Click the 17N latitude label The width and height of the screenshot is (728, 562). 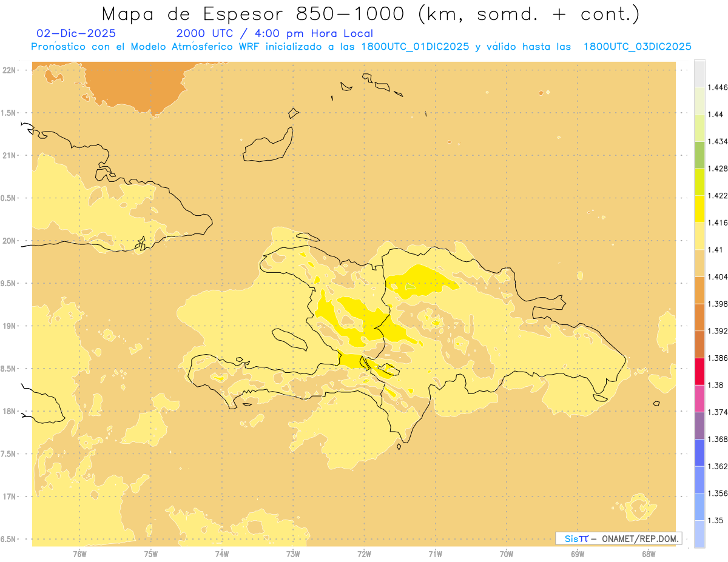[10, 497]
